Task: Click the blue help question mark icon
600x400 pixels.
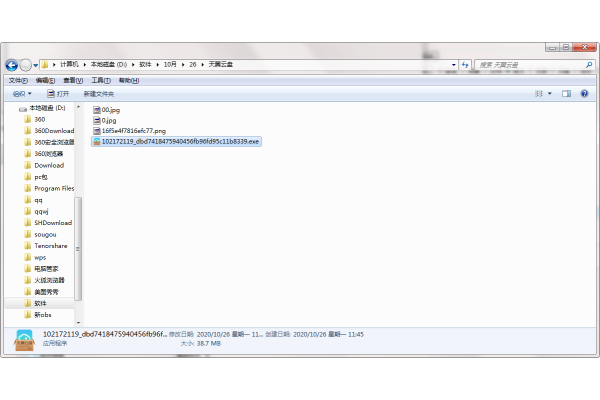Action: [584, 94]
